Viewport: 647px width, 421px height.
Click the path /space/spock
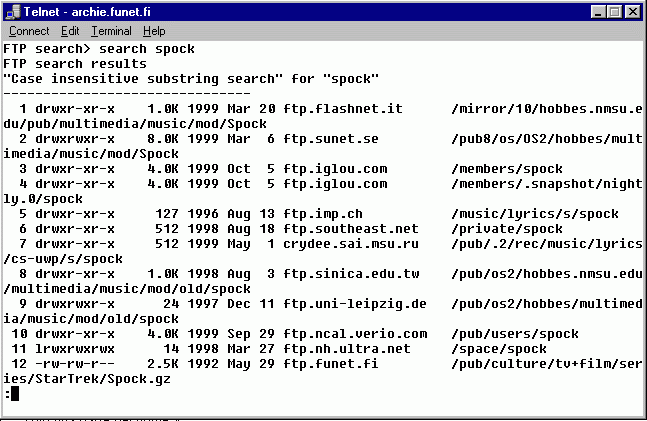tap(499, 349)
